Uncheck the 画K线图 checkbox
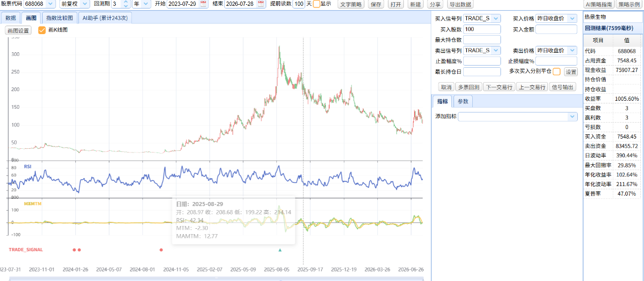Viewport: 644px width, 281px height. [42, 30]
